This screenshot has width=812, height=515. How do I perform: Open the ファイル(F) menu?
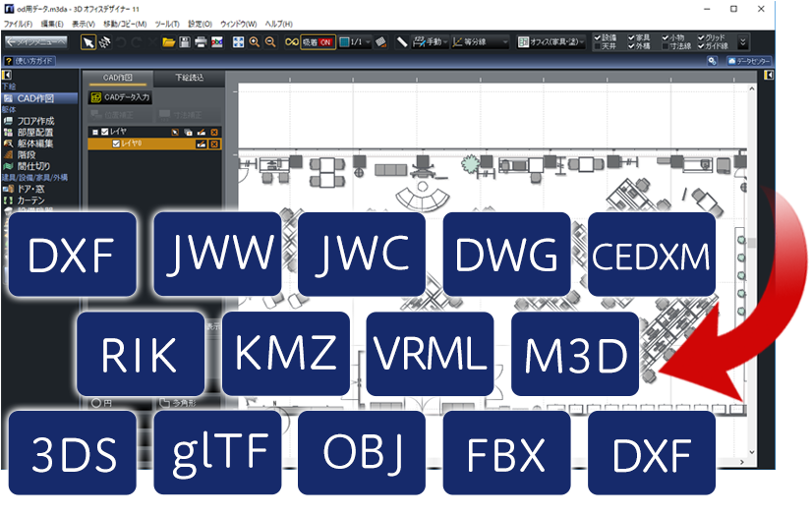pyautogui.click(x=19, y=23)
